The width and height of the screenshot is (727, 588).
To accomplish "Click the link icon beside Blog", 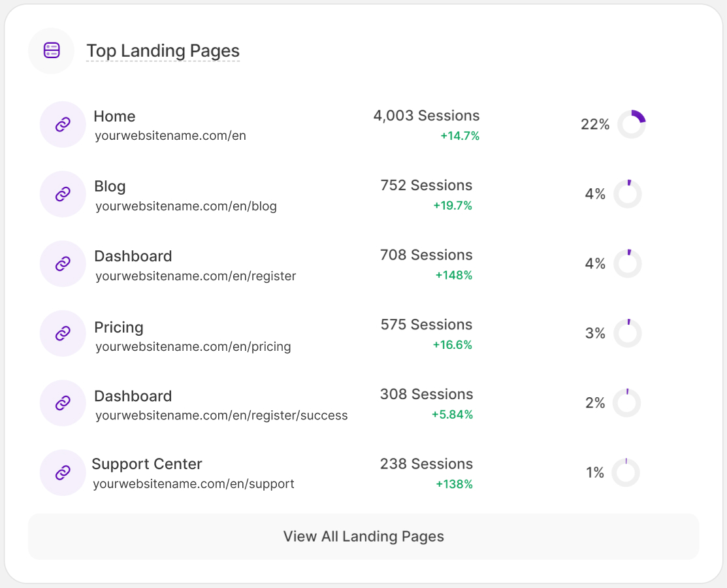I will click(x=63, y=194).
